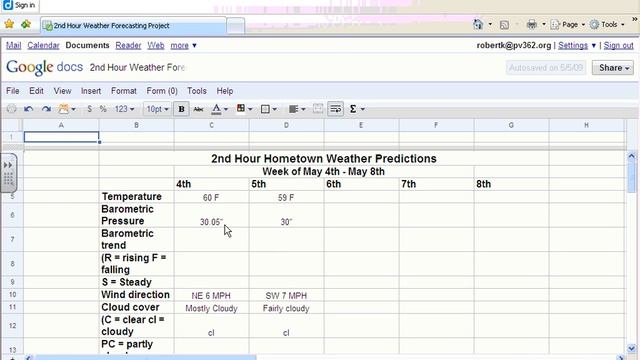Screen dimensions: 640x360
Task: Click the Sigma formulas icon
Action: click(x=353, y=109)
